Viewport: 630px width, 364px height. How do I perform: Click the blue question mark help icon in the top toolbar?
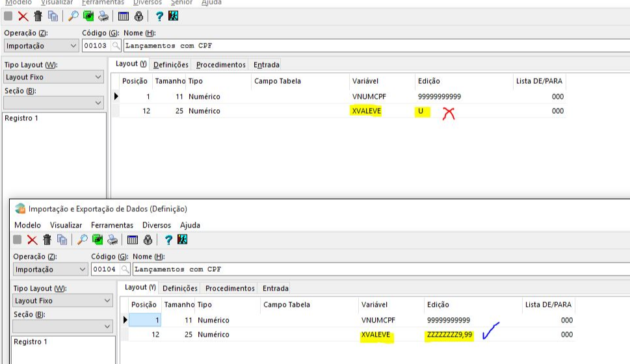159,16
